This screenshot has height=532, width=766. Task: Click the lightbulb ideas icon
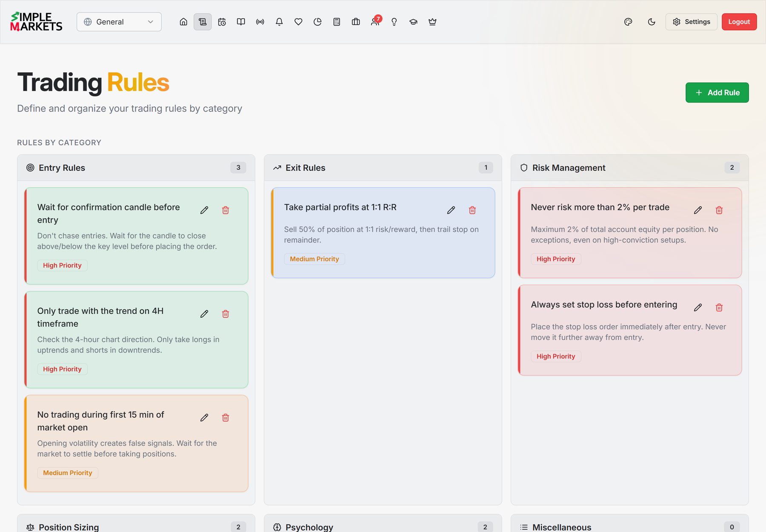pyautogui.click(x=394, y=22)
